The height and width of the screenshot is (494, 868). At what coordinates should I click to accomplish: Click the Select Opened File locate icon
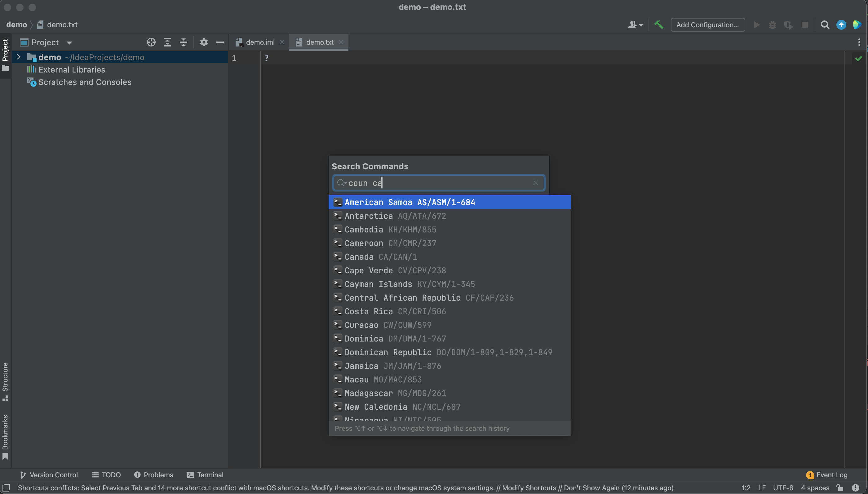(151, 42)
